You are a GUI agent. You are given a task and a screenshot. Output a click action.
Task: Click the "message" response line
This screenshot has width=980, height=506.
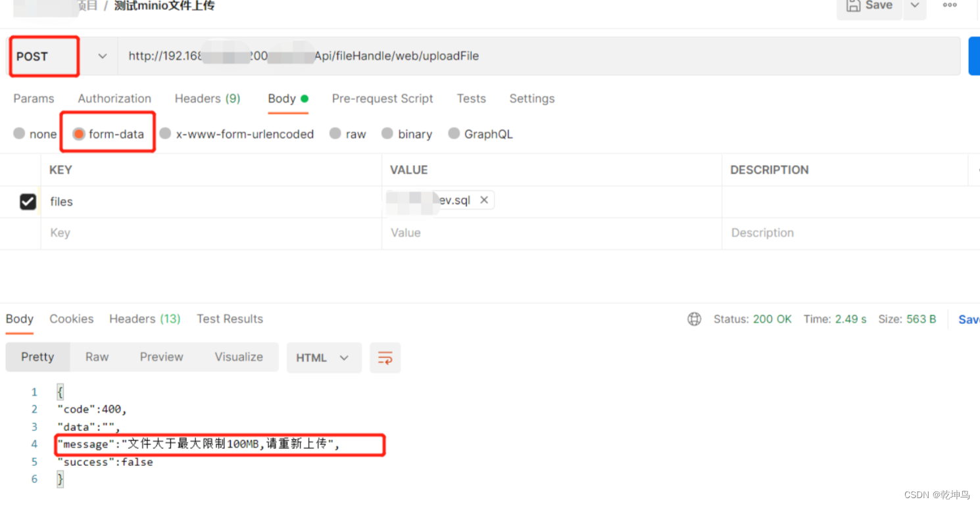(198, 445)
